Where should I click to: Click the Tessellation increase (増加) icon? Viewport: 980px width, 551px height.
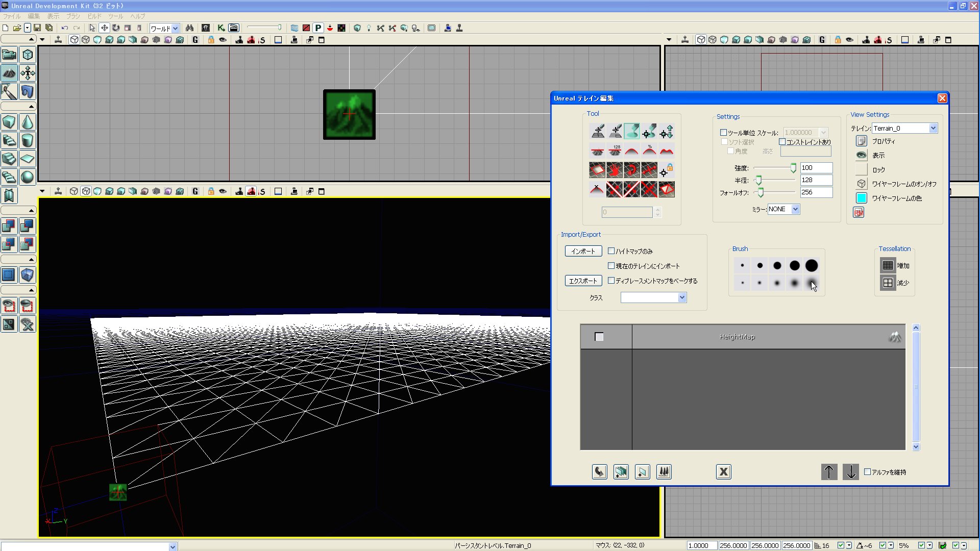tap(888, 265)
